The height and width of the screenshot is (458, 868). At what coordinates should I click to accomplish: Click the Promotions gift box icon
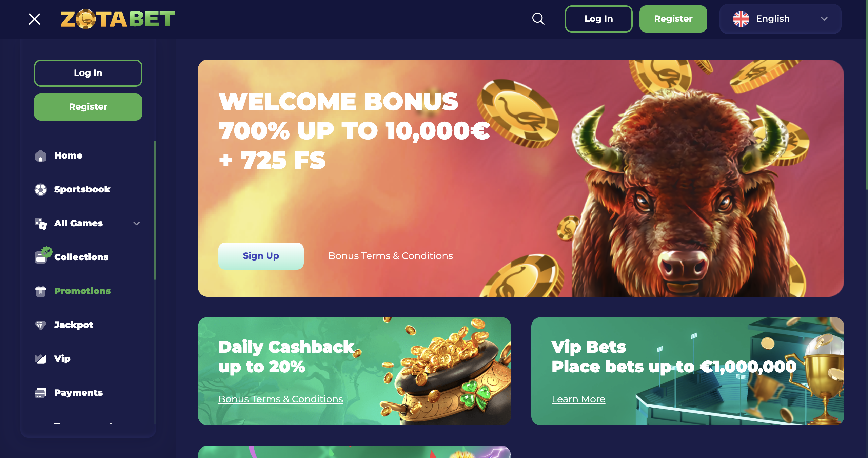pos(41,291)
